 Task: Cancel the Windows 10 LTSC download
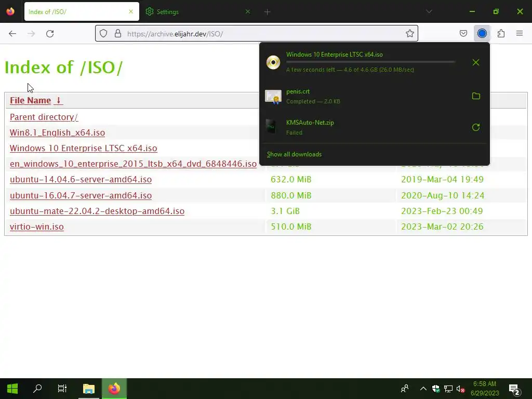tap(476, 62)
